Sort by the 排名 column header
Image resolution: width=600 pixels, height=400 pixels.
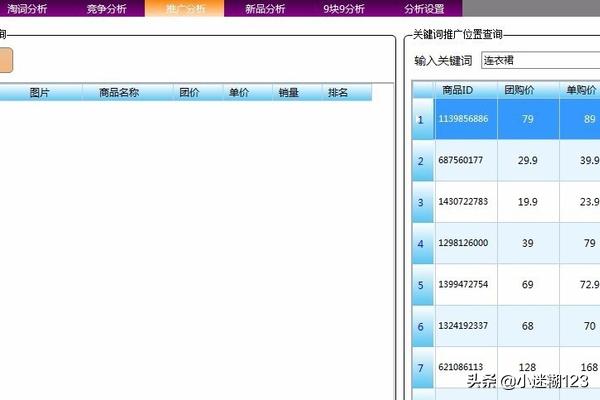click(338, 93)
